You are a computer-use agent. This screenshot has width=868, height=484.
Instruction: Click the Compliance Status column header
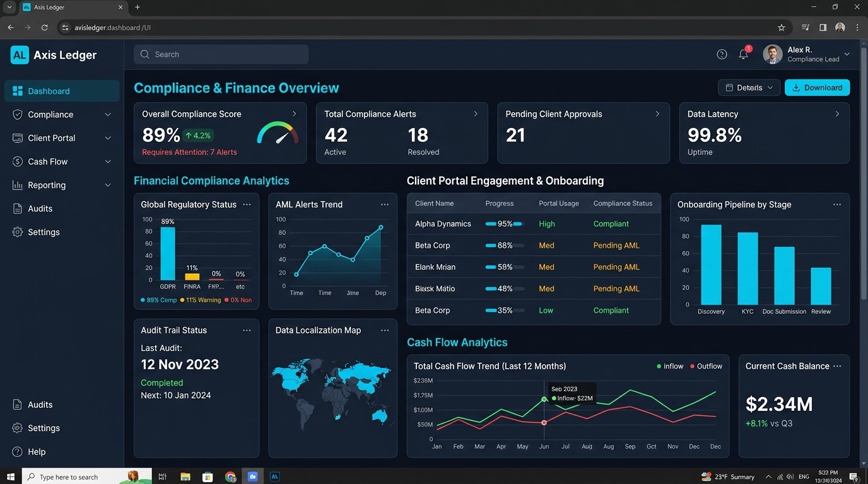tap(623, 204)
